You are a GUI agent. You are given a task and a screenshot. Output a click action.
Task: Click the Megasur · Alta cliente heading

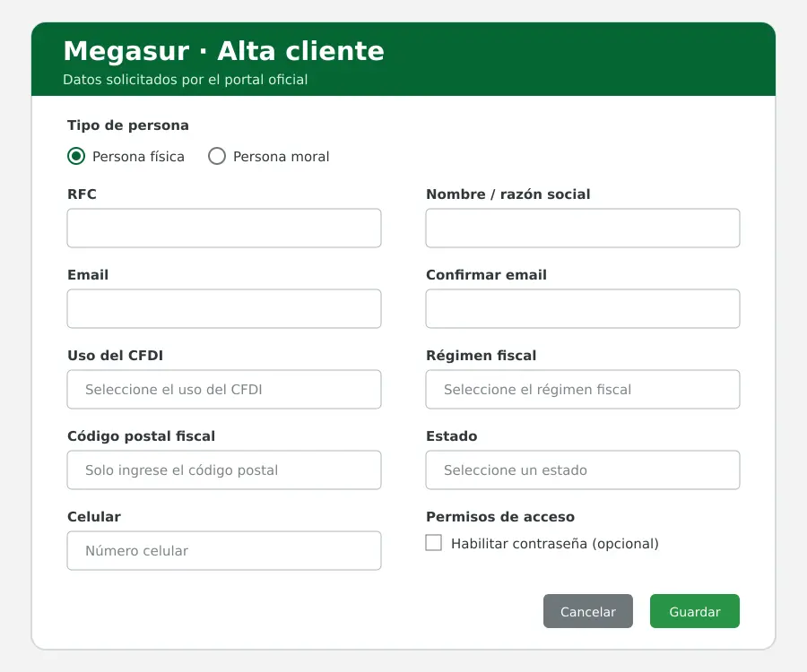coord(224,51)
